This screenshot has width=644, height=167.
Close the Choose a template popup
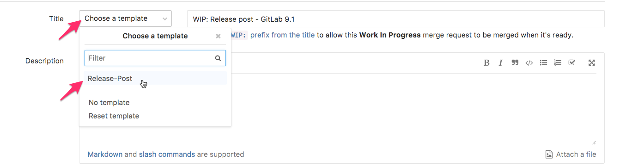[x=218, y=36]
